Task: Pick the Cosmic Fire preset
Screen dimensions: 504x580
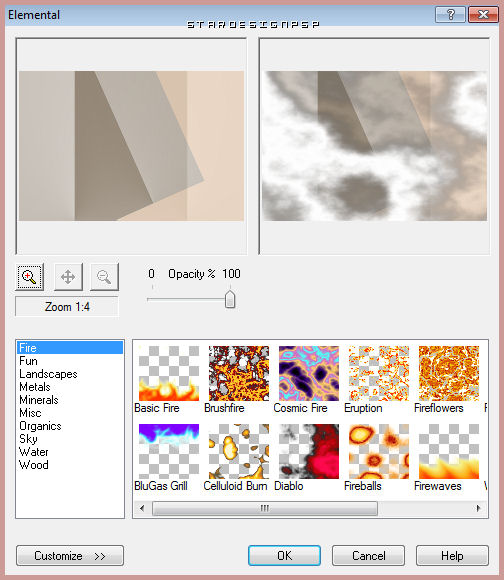Action: (309, 373)
